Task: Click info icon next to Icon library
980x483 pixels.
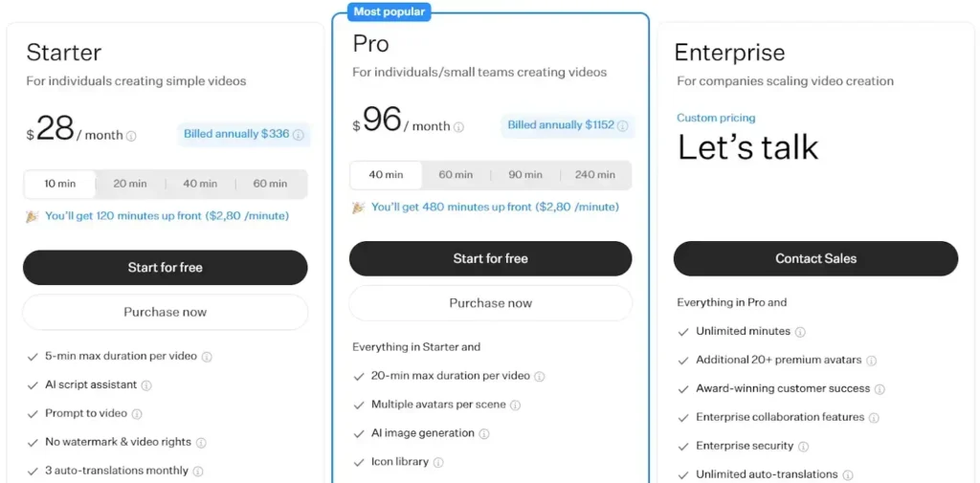Action: (x=438, y=463)
